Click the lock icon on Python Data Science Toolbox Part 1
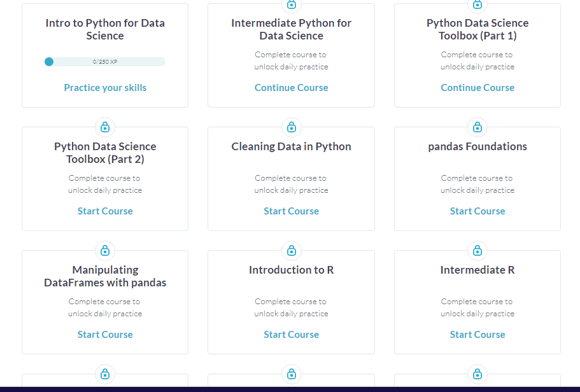The image size is (580, 392). tap(477, 4)
